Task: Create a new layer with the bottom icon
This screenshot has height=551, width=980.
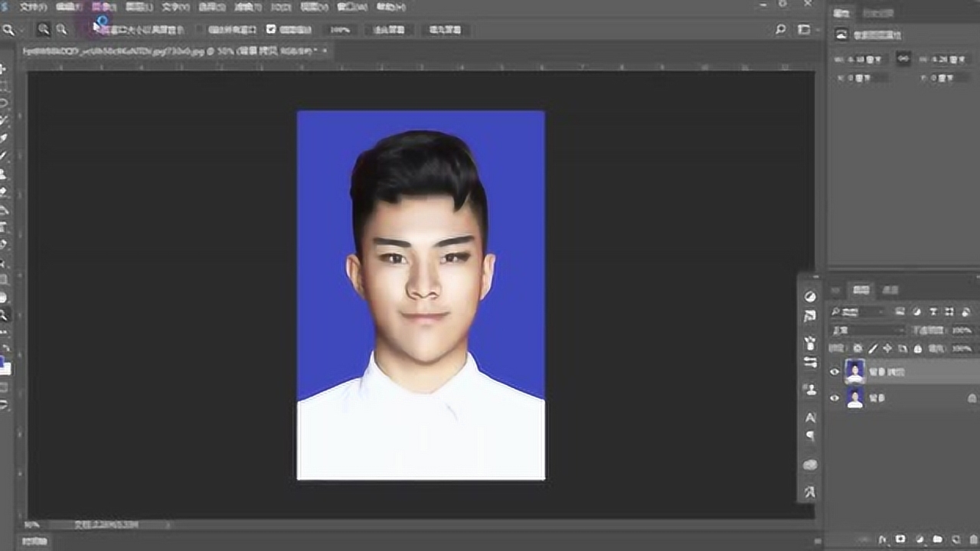Action: pos(955,540)
